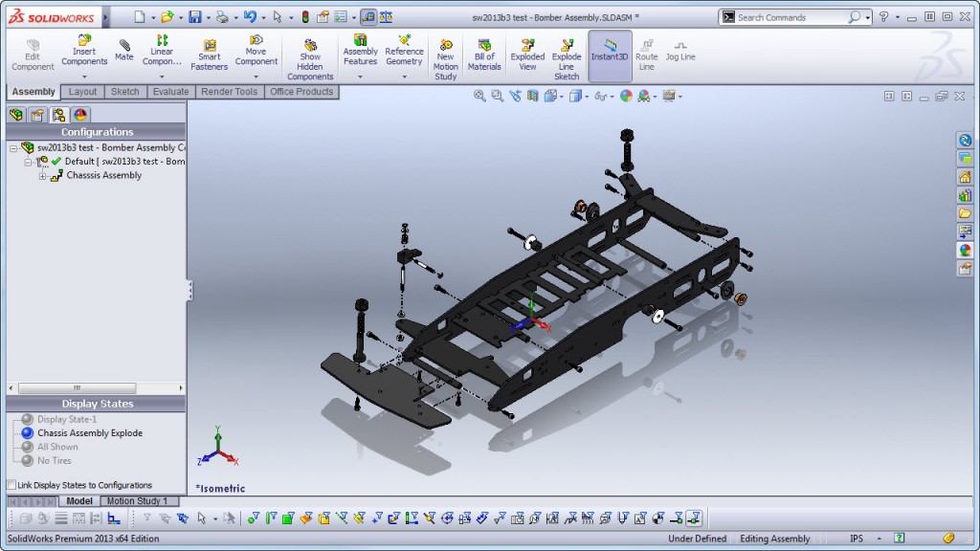The image size is (980, 551).
Task: Click the Edit Component button
Action: click(32, 55)
